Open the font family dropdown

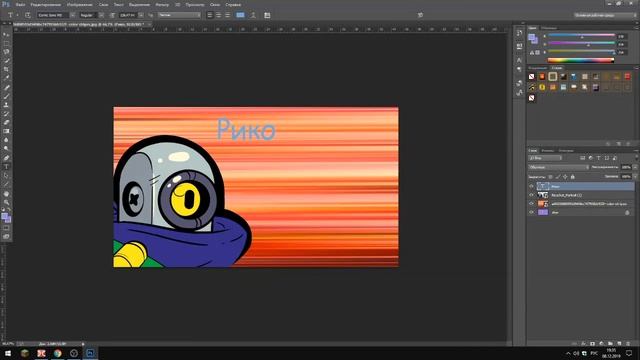(x=72, y=15)
